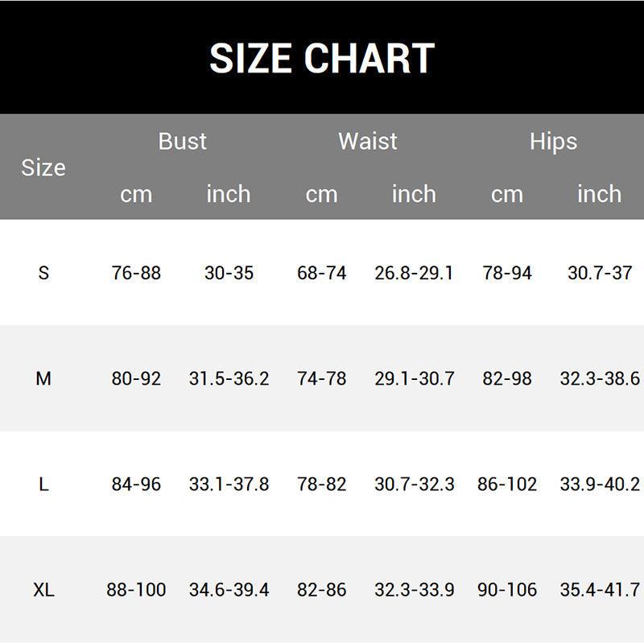
Task: Click the 33.1-37.8 bust inch value
Action: pos(229,484)
